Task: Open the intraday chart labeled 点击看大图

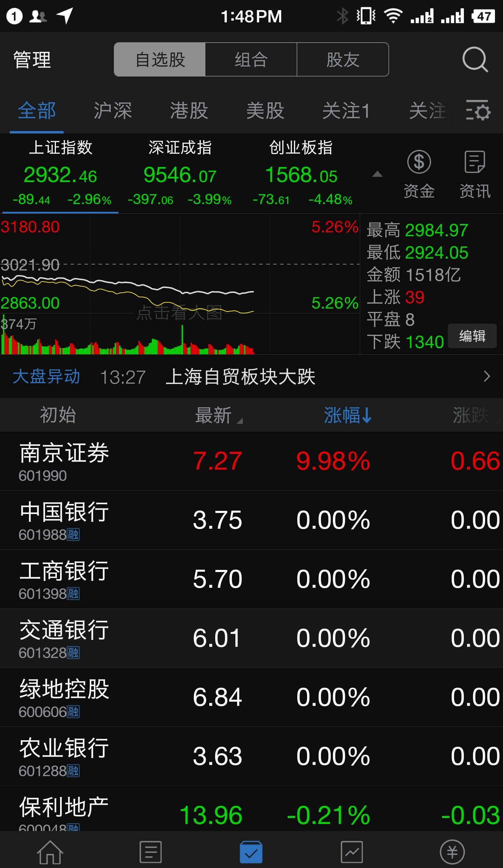Action: click(180, 284)
